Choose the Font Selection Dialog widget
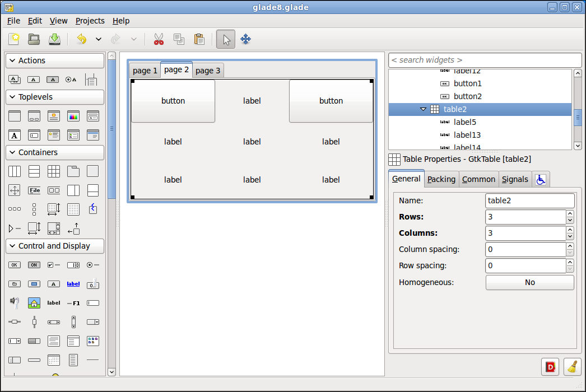Screen dimensions: 586x392 [15, 135]
